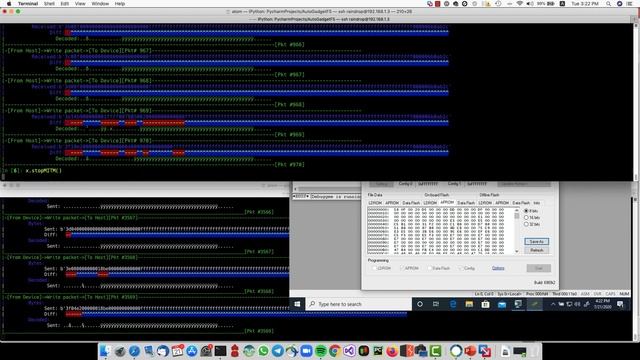
Task: Open the Terminal menu
Action: [28, 4]
